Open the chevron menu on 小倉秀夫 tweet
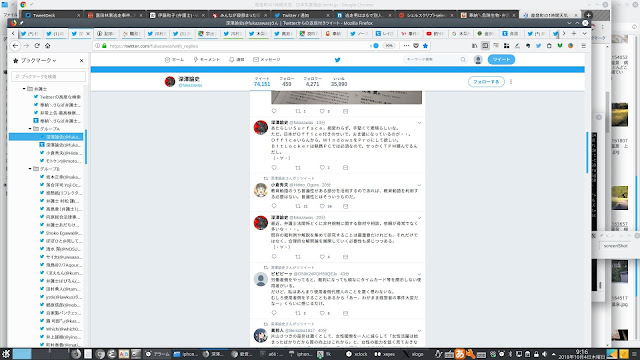 tap(419, 185)
